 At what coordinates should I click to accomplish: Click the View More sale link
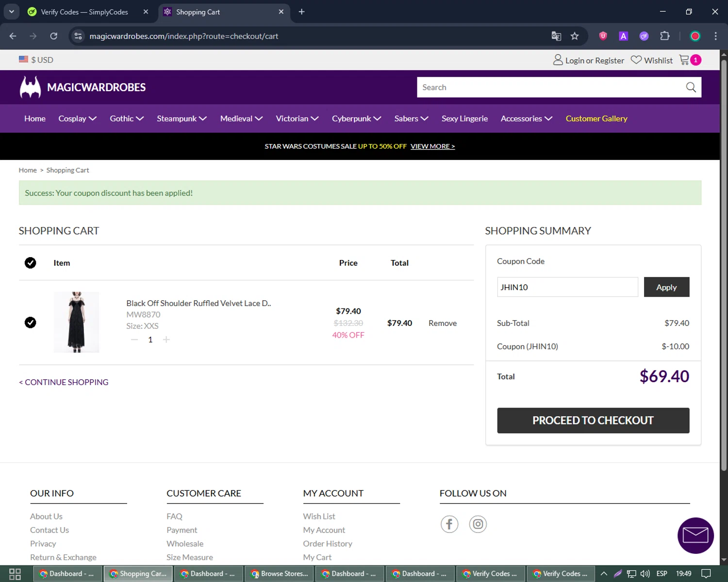pos(432,146)
